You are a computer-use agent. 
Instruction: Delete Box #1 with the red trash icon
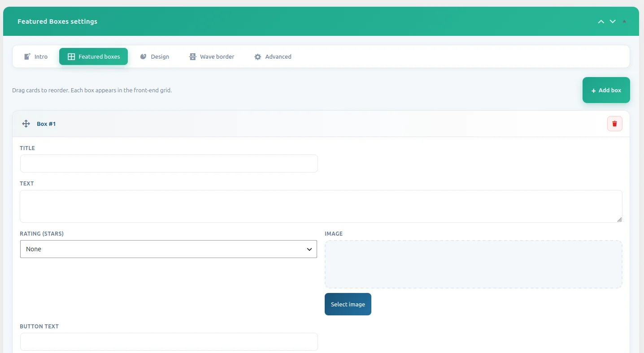coord(615,124)
